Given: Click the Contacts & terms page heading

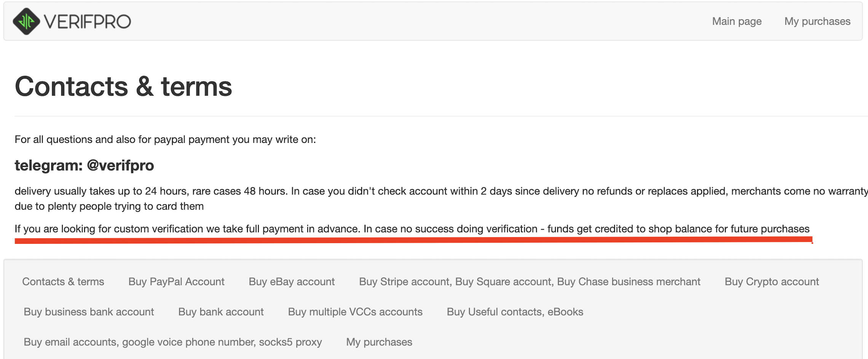Looking at the screenshot, I should (123, 86).
